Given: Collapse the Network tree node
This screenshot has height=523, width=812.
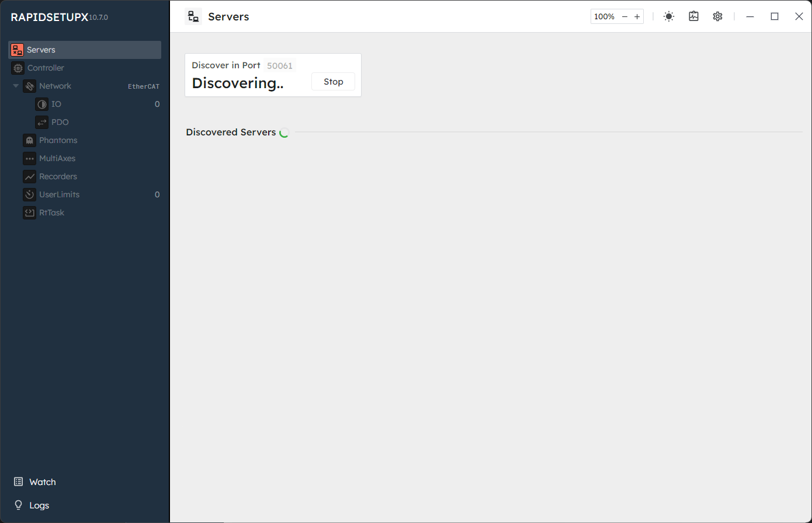Looking at the screenshot, I should (16, 86).
